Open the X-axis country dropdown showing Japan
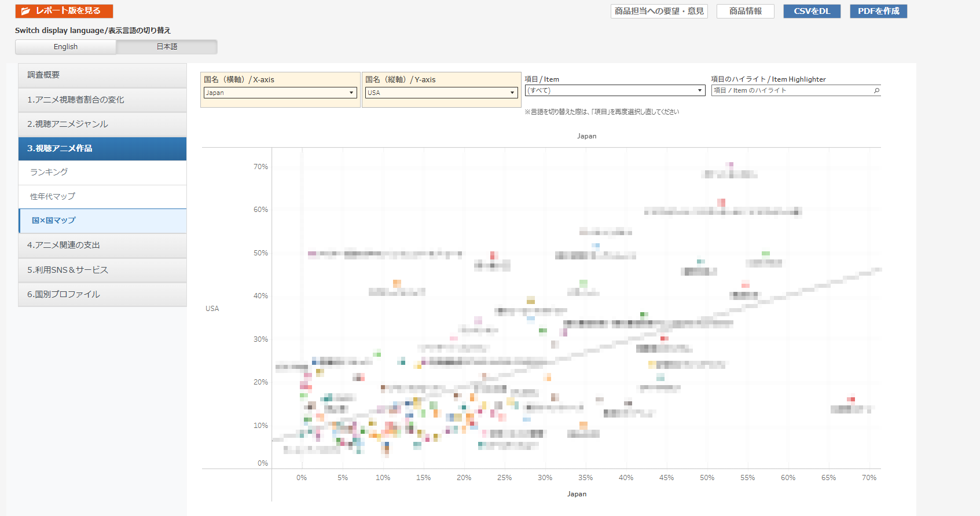This screenshot has width=980, height=516. (x=280, y=93)
